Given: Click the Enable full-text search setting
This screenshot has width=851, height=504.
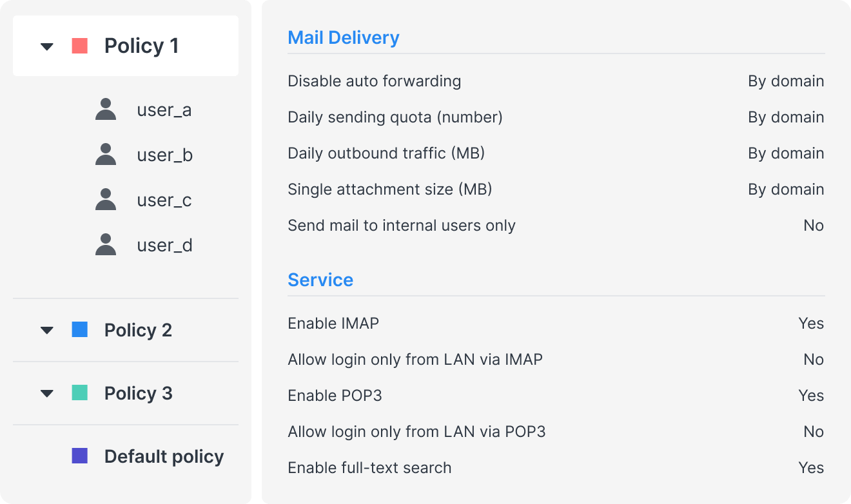Looking at the screenshot, I should (x=369, y=468).
